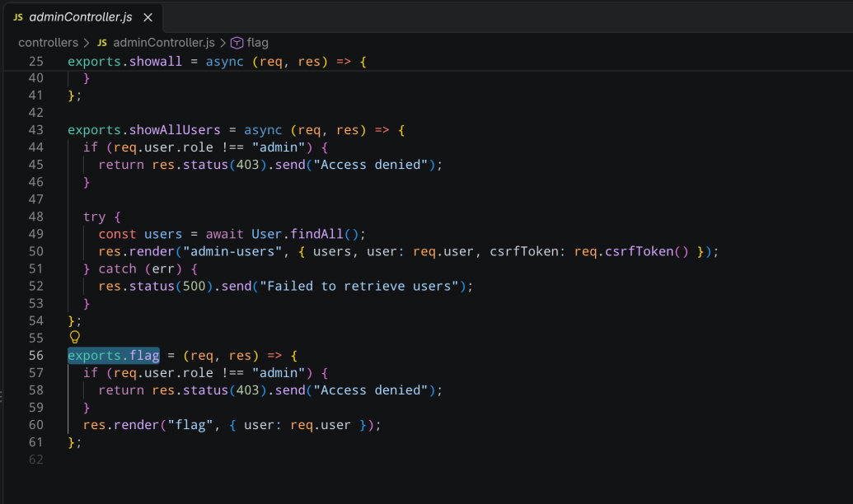
Task: Click the empty line number 62
Action: coord(36,460)
